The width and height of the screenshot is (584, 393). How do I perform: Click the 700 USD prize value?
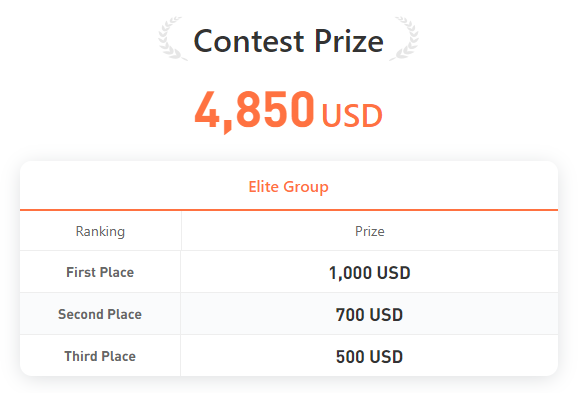pyautogui.click(x=369, y=315)
